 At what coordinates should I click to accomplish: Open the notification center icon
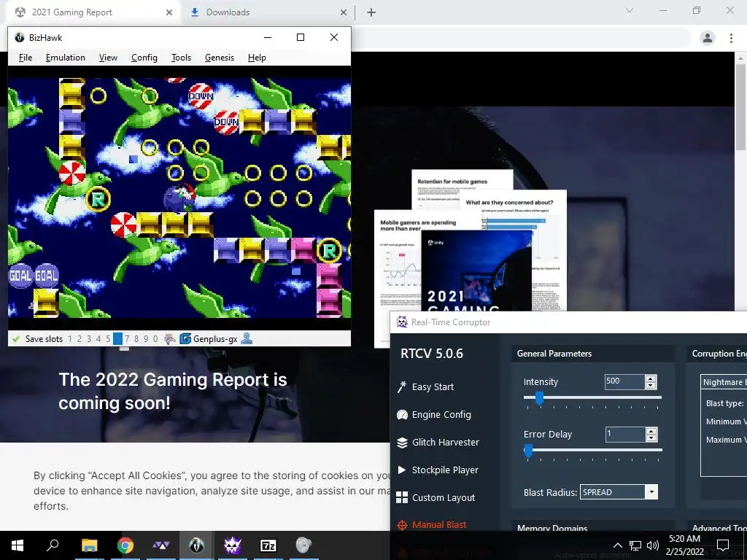(x=723, y=545)
